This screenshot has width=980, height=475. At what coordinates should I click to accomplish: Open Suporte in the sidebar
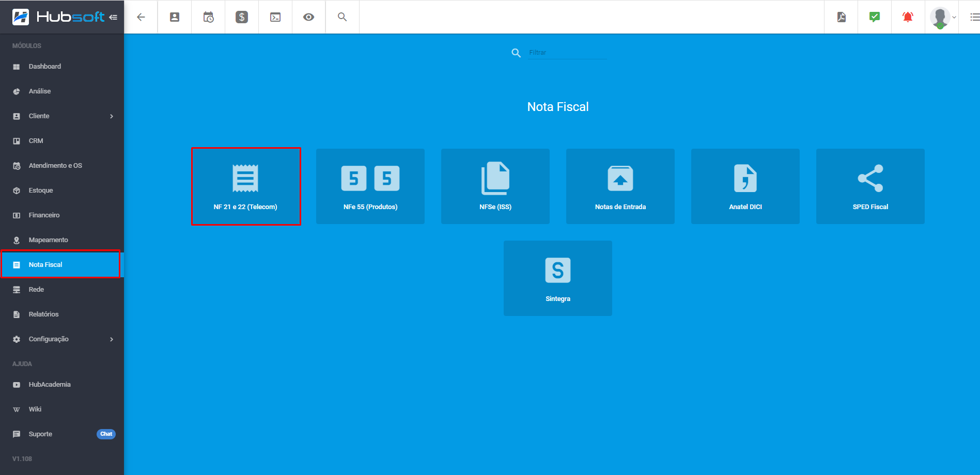[62, 434]
